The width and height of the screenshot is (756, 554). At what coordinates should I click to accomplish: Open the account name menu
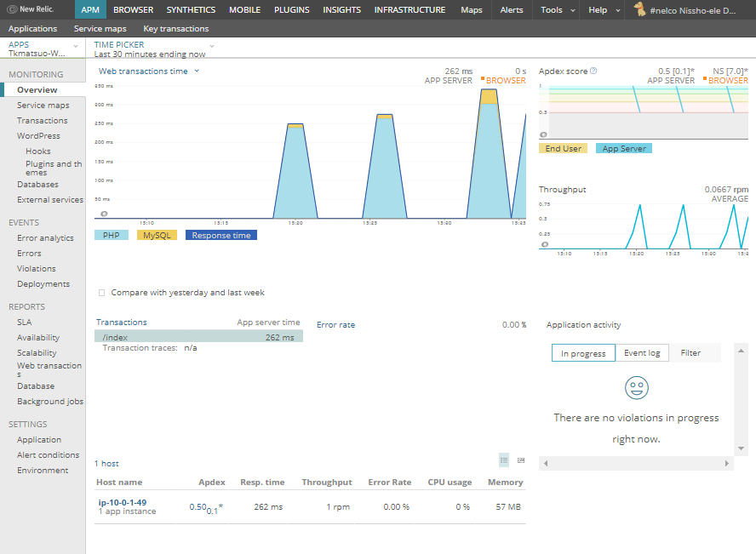[x=692, y=10]
